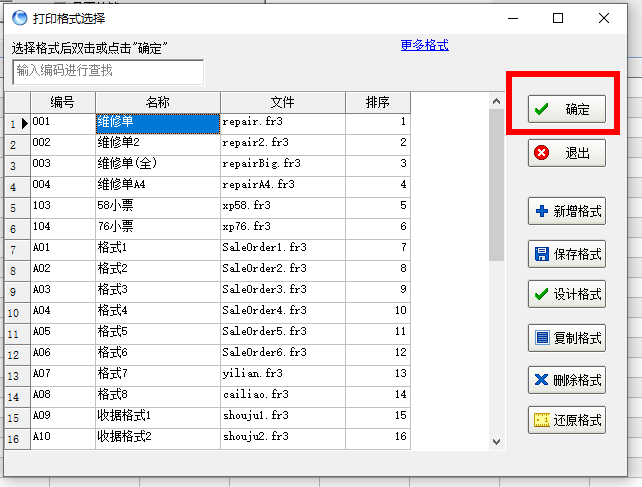Click the yilian.fr3 file cell
The width and height of the screenshot is (642, 487).
point(283,376)
